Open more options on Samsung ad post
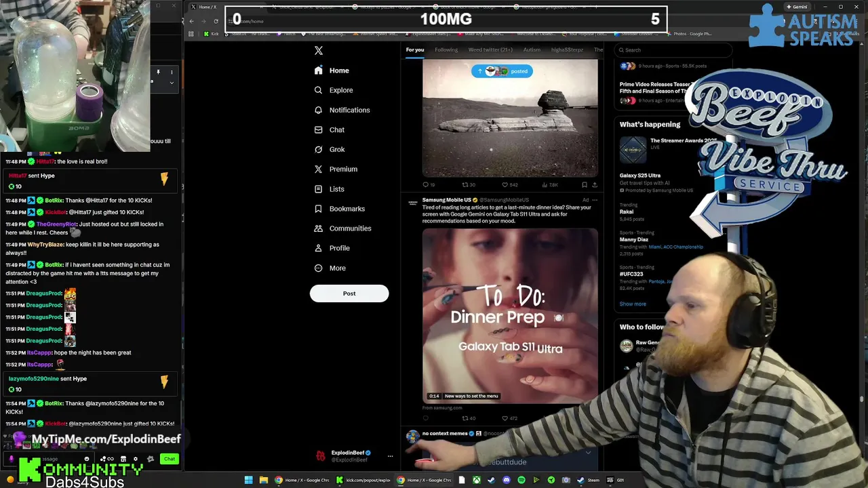 tap(595, 200)
